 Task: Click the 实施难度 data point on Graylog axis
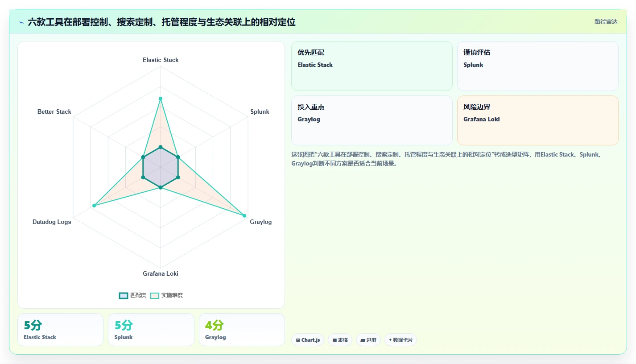pos(244,215)
